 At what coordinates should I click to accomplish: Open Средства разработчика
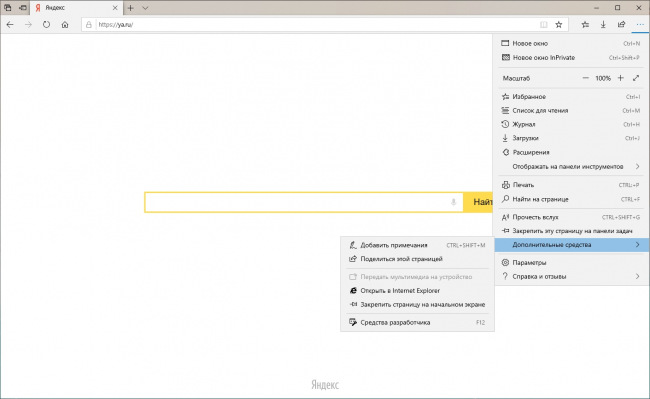[417, 322]
